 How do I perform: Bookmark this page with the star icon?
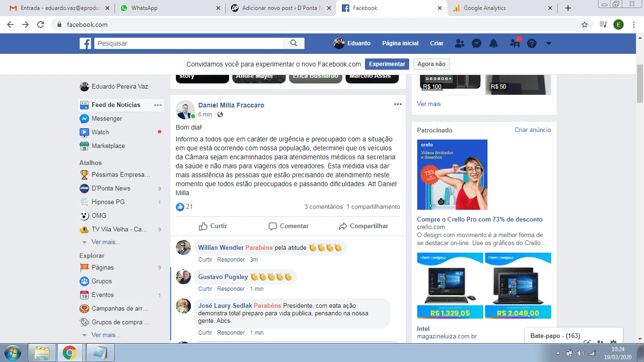point(585,25)
